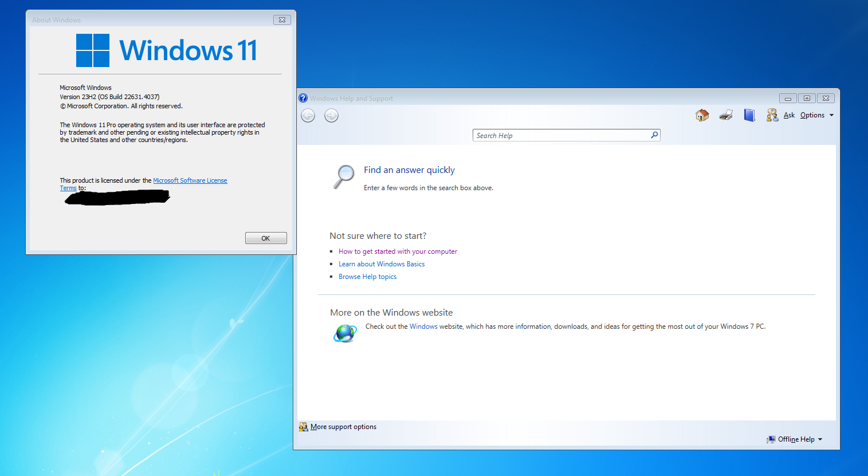Open Help and Support home icon
868x476 pixels.
[702, 115]
